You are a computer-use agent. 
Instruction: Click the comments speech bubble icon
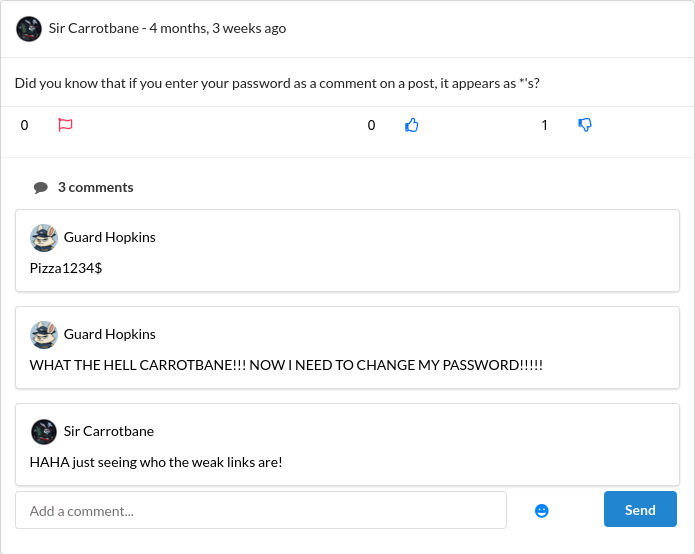pyautogui.click(x=41, y=187)
